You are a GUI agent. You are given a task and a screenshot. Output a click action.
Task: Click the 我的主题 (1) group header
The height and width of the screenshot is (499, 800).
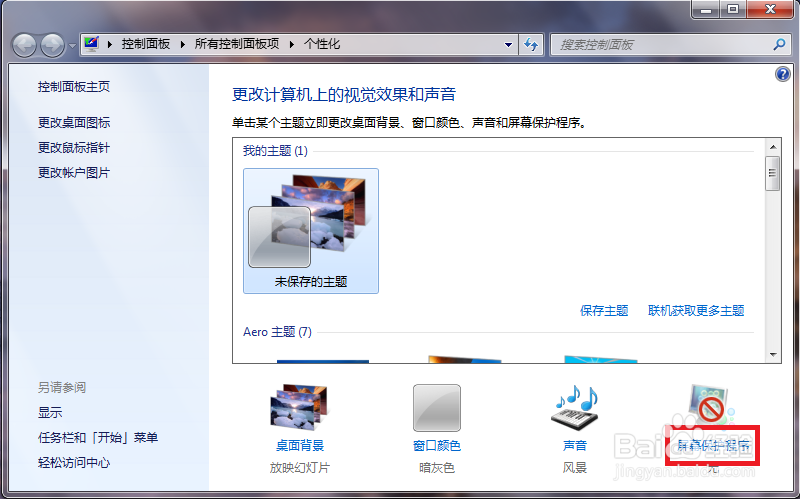(x=275, y=151)
